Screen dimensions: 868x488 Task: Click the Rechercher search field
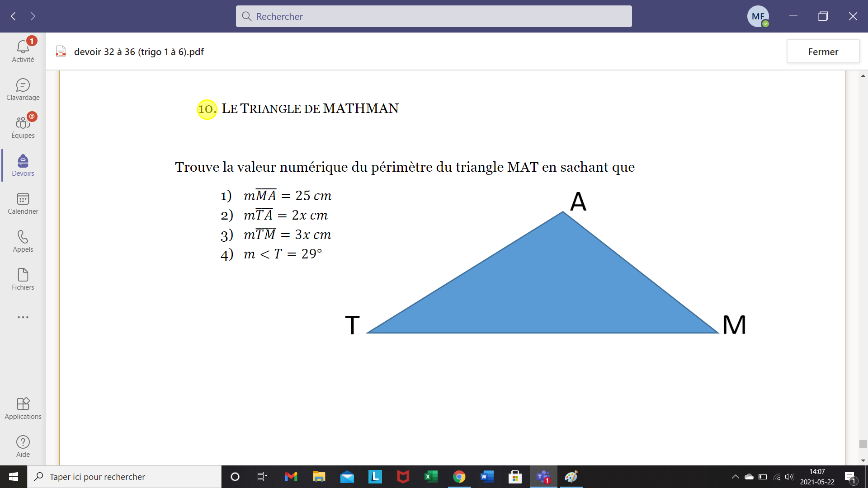[x=434, y=16]
